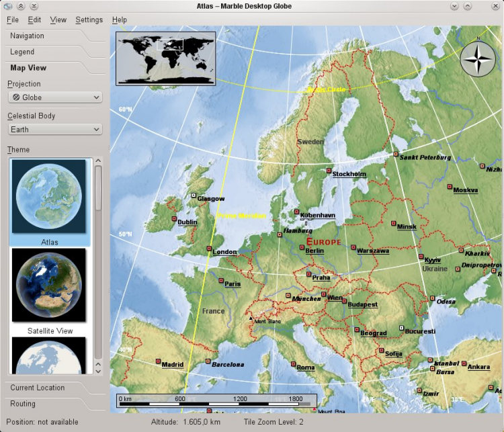
Task: Click the Kyyiv city marker
Action: [421, 256]
